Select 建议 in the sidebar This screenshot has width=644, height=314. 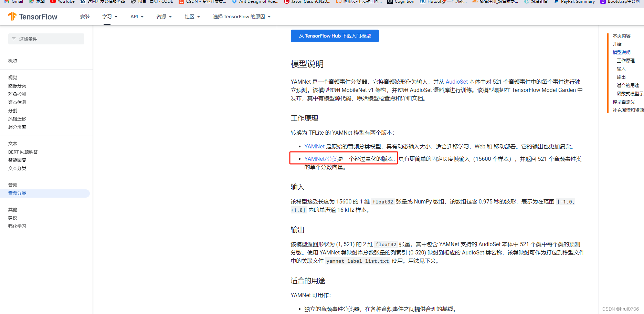pos(13,218)
